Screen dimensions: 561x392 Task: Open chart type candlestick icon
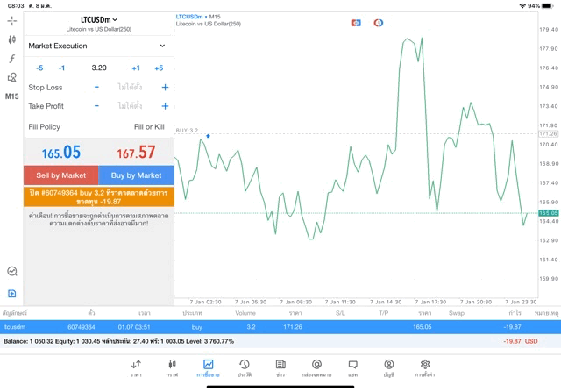pyautogui.click(x=11, y=39)
